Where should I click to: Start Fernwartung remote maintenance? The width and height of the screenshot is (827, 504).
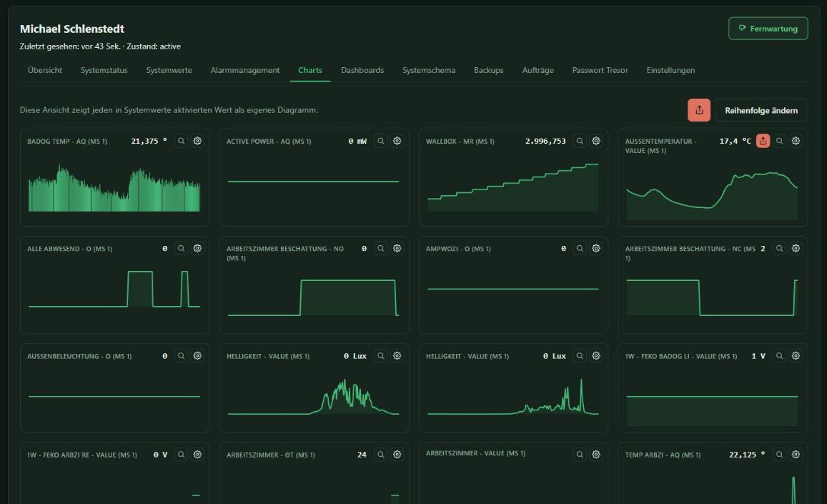(x=768, y=29)
